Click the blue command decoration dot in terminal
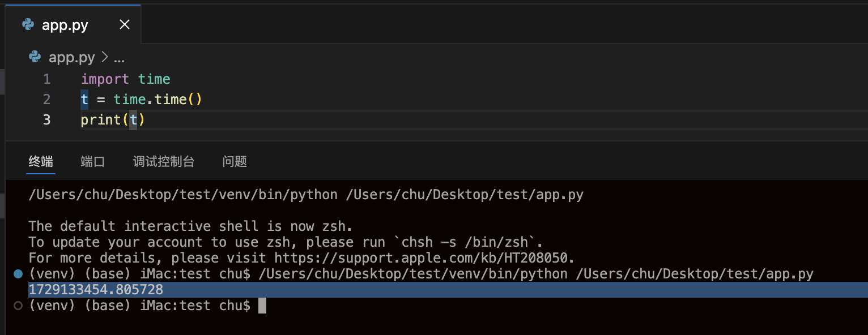Screen dimensions: 868x335 click(18, 274)
